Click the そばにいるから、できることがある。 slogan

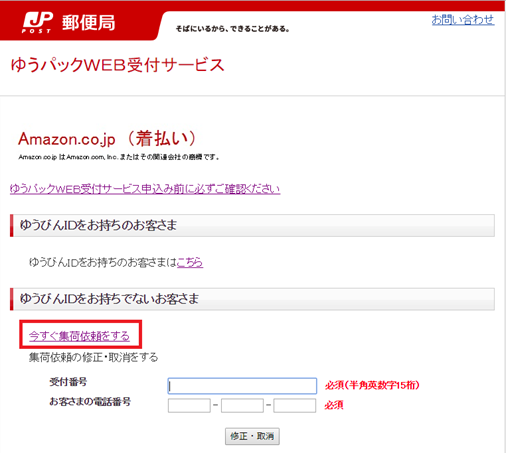(233, 29)
